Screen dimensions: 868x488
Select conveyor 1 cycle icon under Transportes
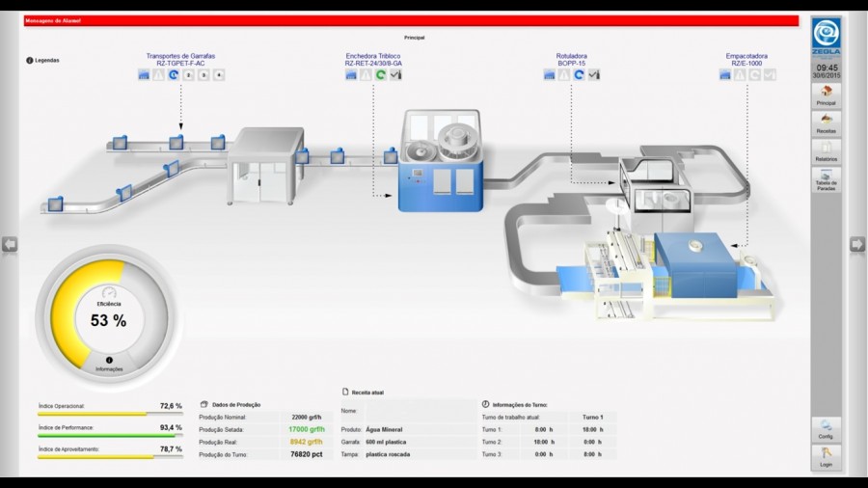[174, 74]
